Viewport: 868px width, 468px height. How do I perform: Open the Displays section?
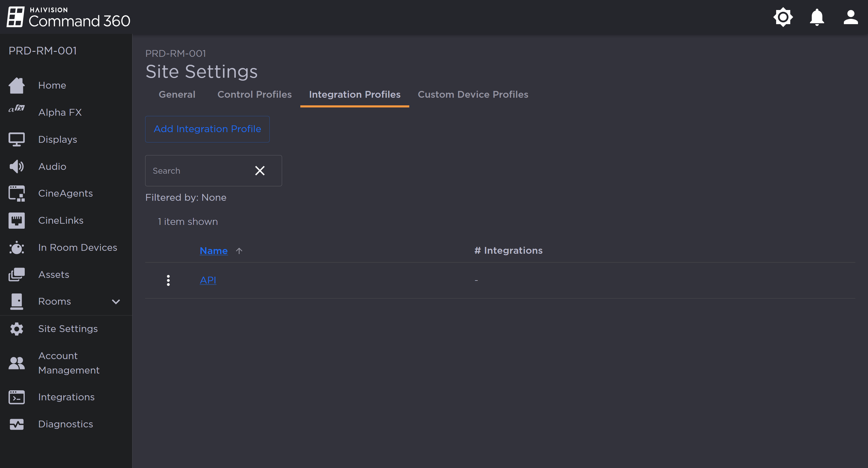tap(57, 139)
